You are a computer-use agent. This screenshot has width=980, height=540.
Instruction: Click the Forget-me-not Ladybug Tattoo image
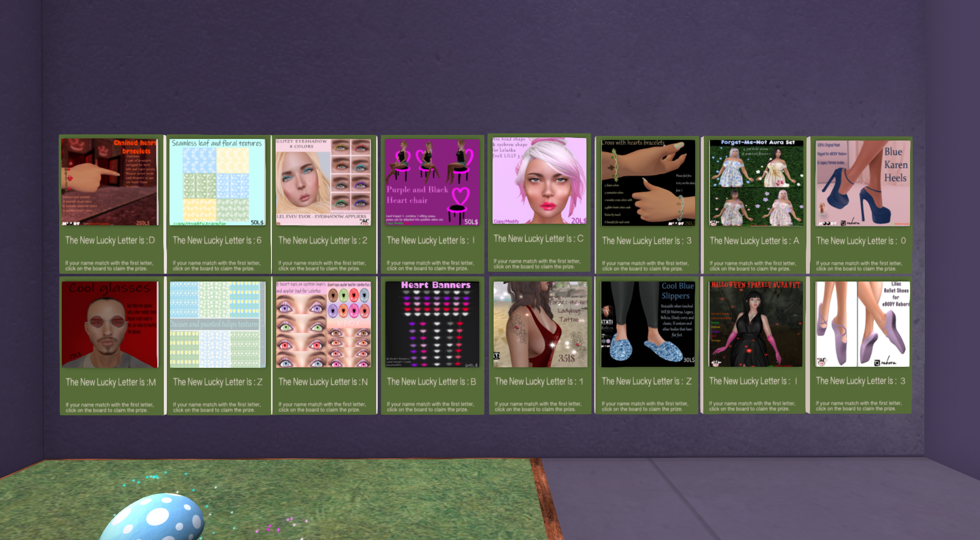click(x=540, y=324)
